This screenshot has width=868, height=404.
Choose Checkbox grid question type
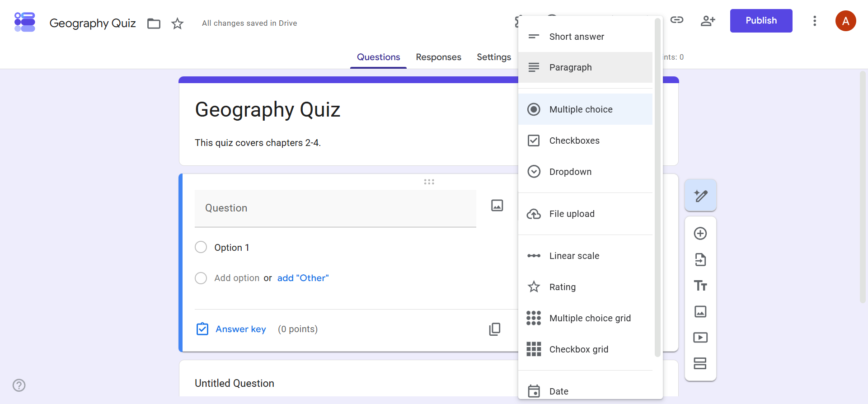586,349
